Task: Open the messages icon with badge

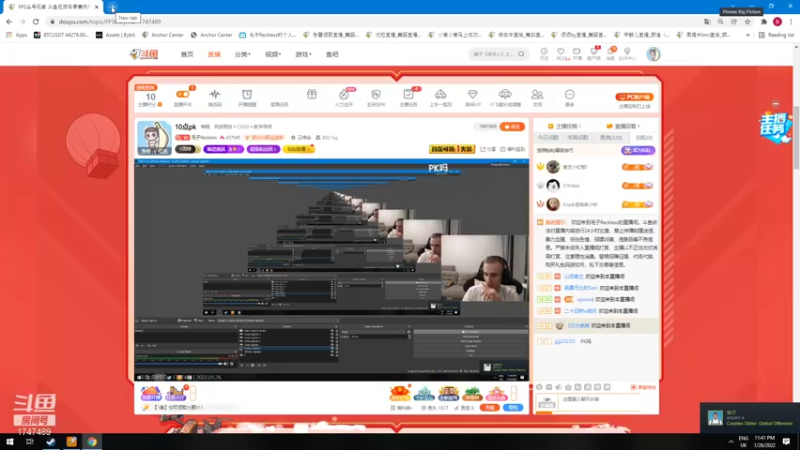Action: point(610,53)
